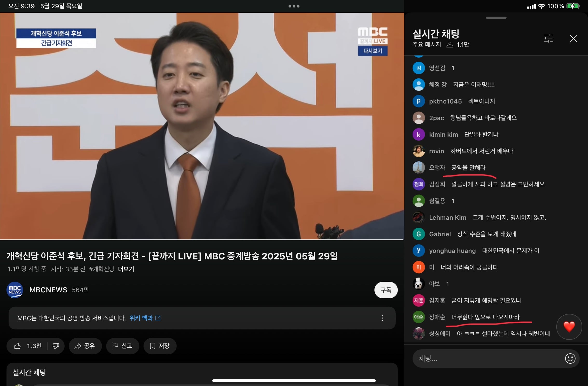Open kimin kim user avatar
The width and height of the screenshot is (588, 386).
(x=419, y=134)
